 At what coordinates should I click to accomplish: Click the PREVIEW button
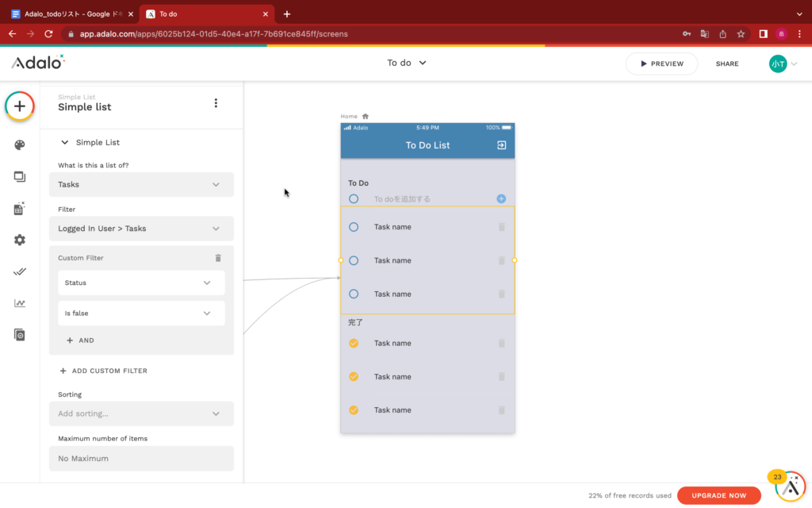(x=661, y=63)
